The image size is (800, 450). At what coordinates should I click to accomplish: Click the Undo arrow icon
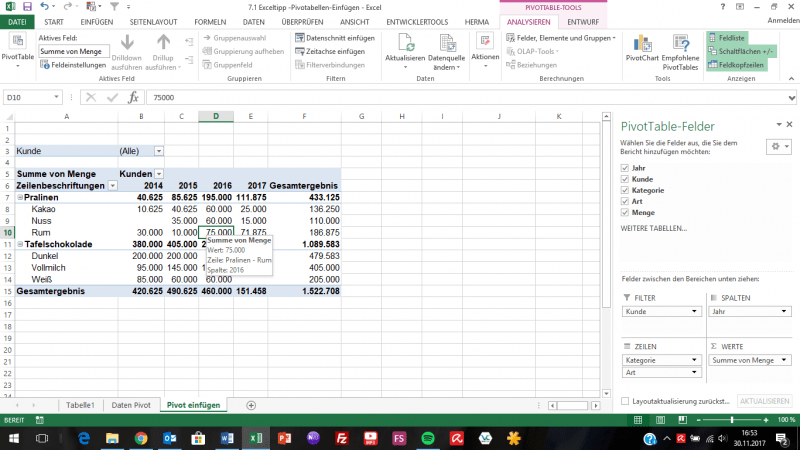click(x=44, y=7)
